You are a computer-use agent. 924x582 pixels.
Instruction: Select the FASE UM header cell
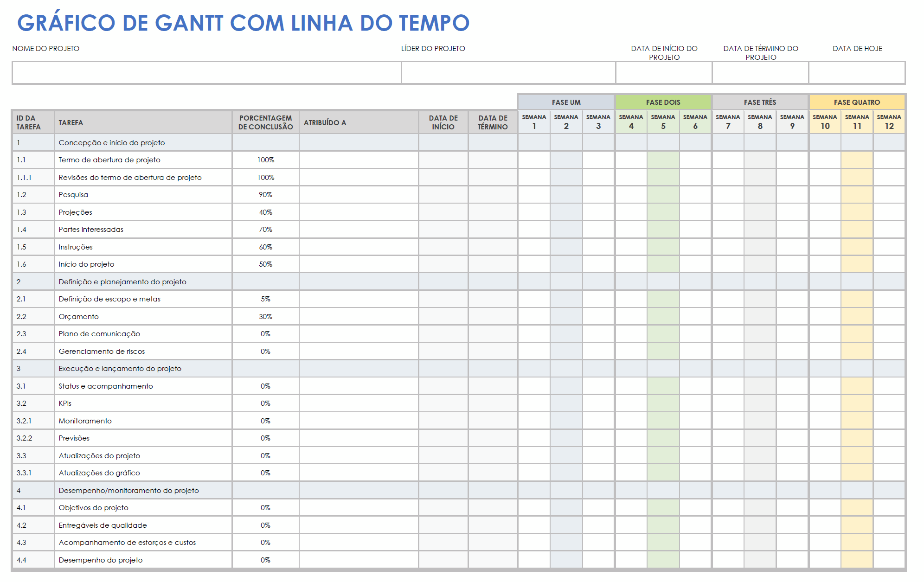click(566, 102)
